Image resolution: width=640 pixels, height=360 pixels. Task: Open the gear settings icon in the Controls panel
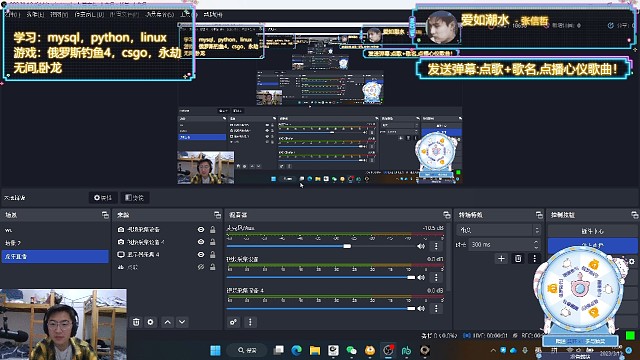pos(632,262)
